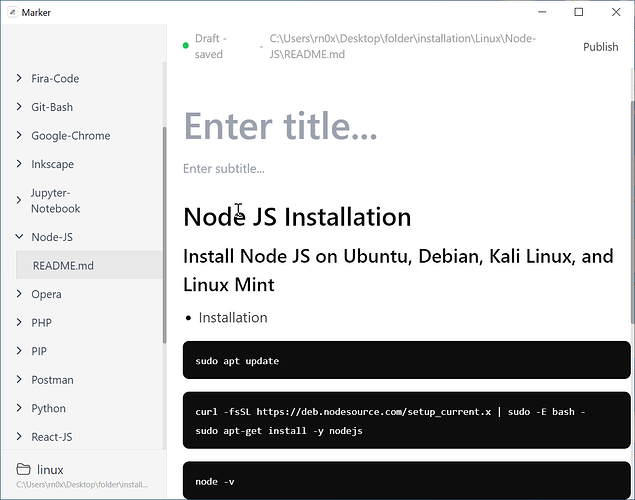
Task: Click the README.md file path in header
Action: click(x=403, y=46)
